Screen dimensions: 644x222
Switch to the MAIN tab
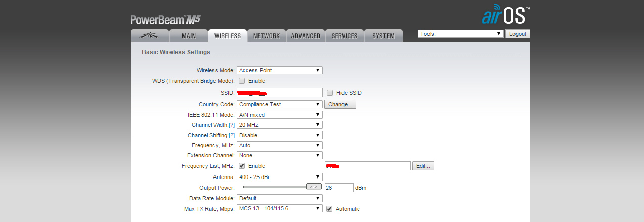click(x=189, y=36)
